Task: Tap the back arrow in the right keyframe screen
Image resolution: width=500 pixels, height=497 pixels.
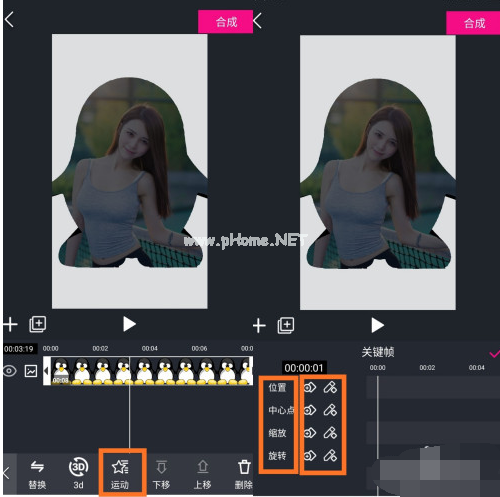Action: (257, 21)
